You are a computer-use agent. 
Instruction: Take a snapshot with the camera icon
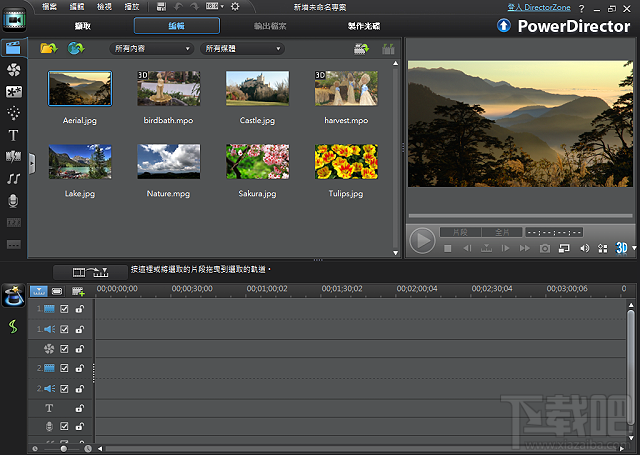(x=544, y=247)
